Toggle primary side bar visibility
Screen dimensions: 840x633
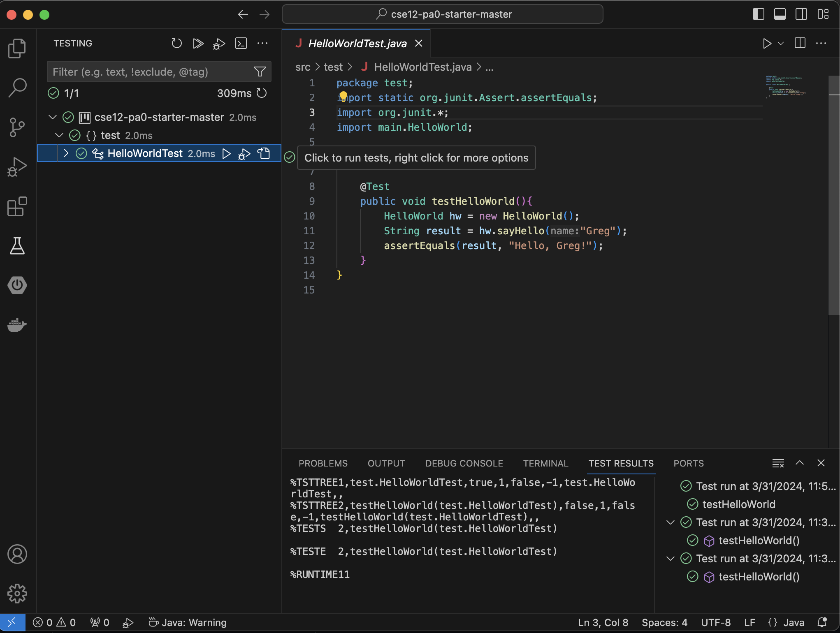click(x=759, y=14)
